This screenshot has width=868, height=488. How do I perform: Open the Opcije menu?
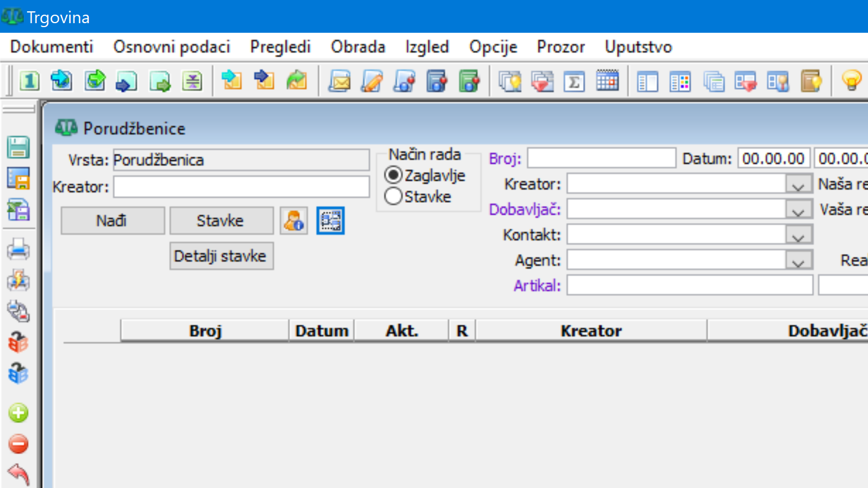493,47
